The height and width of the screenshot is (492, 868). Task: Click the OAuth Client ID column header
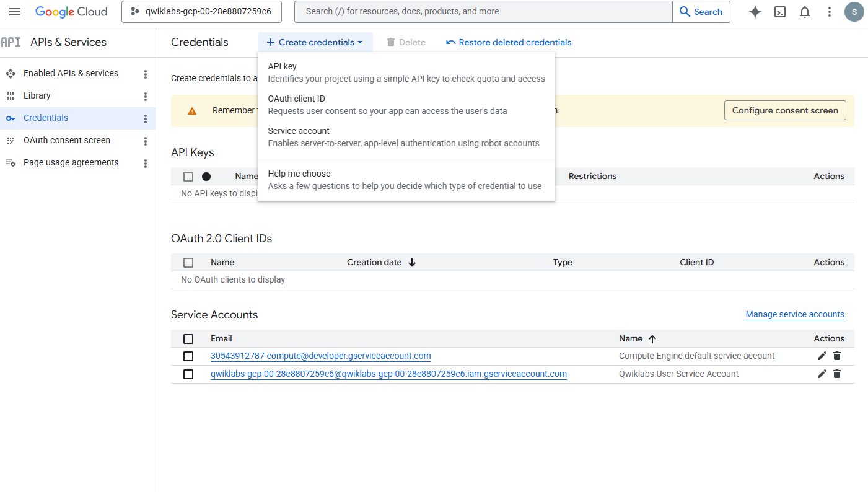pyautogui.click(x=697, y=262)
